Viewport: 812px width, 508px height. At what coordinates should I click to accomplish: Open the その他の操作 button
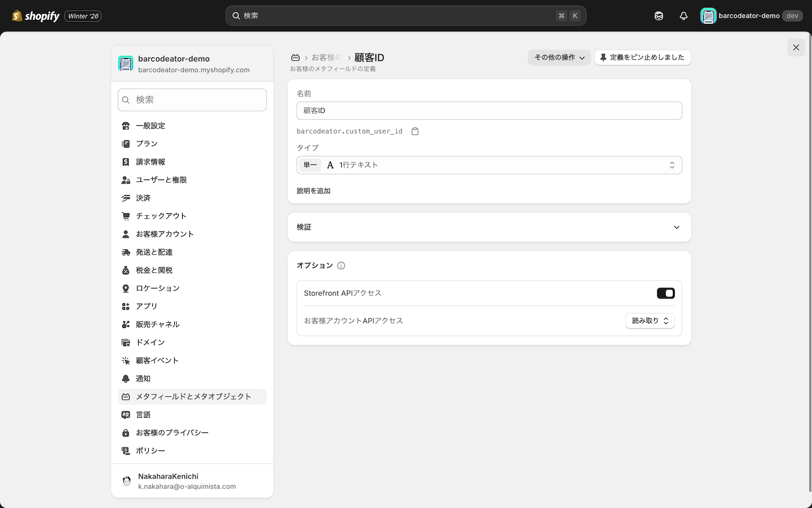(x=559, y=57)
